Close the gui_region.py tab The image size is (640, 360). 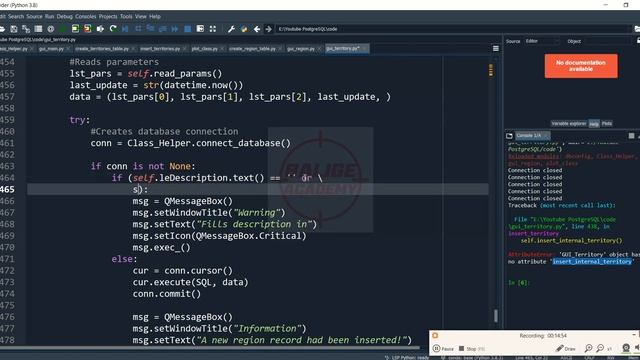[x=319, y=49]
